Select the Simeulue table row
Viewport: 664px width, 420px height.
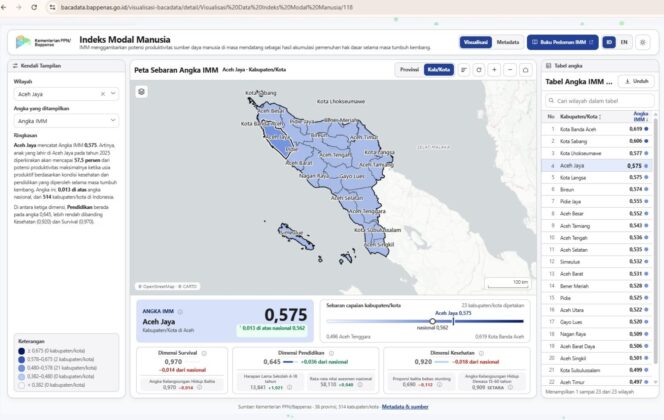tap(597, 262)
